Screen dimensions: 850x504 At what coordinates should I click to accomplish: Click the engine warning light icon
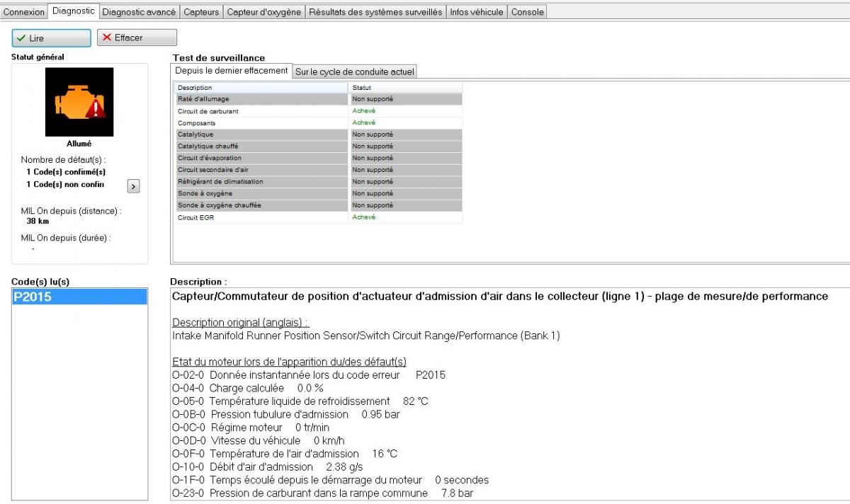coord(79,102)
